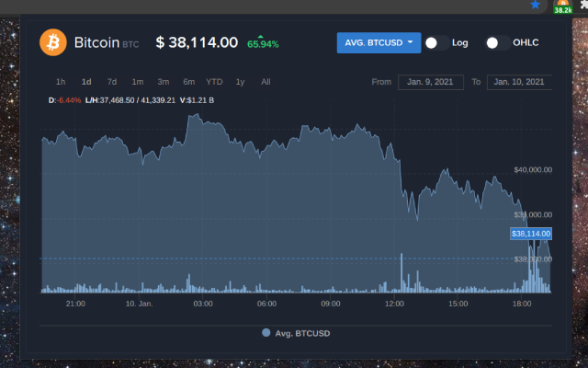Screen dimensions: 588x368
Task: Enable the OHLC chart toggle
Action: (x=498, y=43)
